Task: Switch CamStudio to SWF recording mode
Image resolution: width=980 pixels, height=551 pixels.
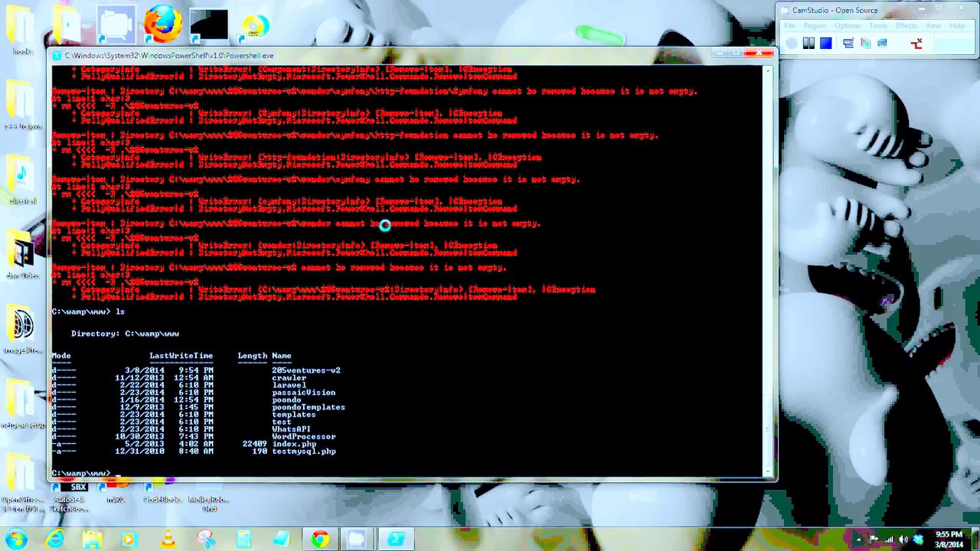Action: pyautogui.click(x=882, y=44)
